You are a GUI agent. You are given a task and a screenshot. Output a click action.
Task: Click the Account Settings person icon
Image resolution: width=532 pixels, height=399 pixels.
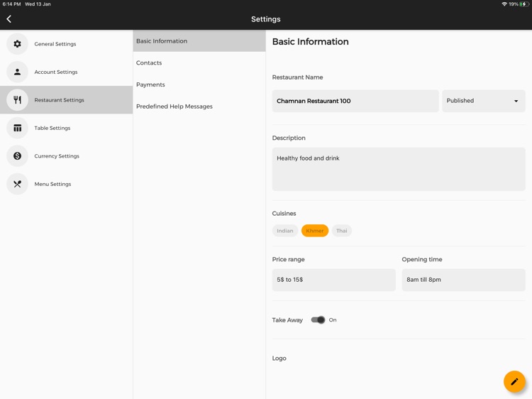[17, 72]
